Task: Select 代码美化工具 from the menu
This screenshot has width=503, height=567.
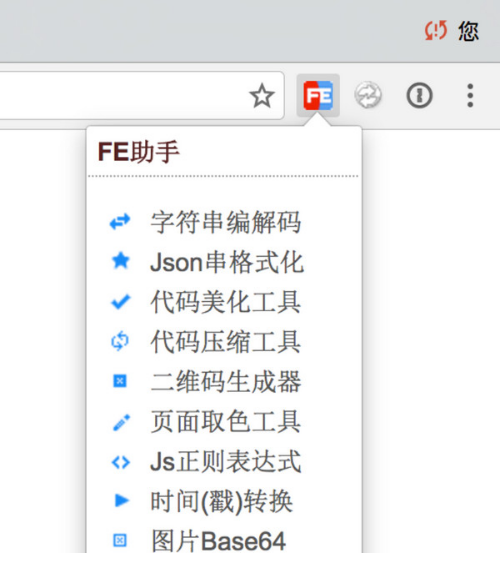Action: 226,302
